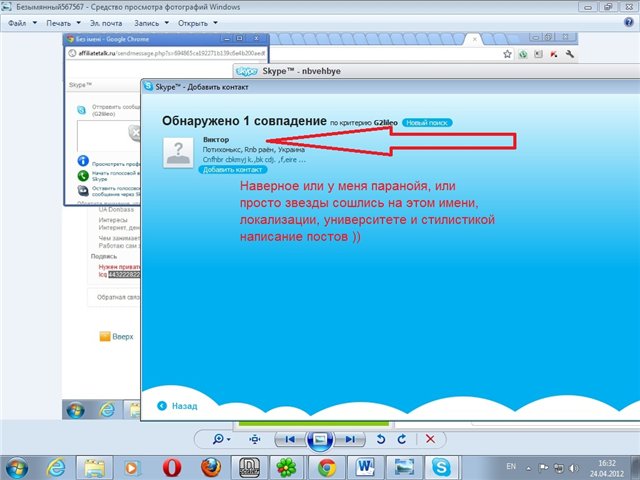Screen dimensions: 640x480
Task: Open the zoom magnifier control
Action: click(219, 439)
